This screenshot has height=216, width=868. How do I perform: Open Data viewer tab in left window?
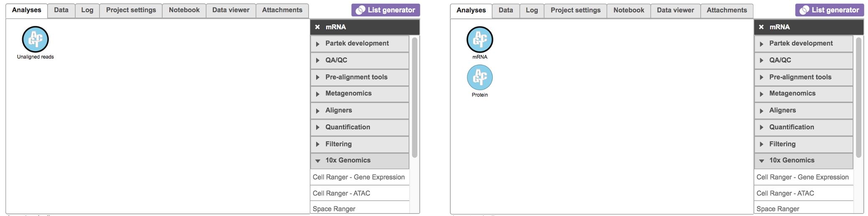231,10
